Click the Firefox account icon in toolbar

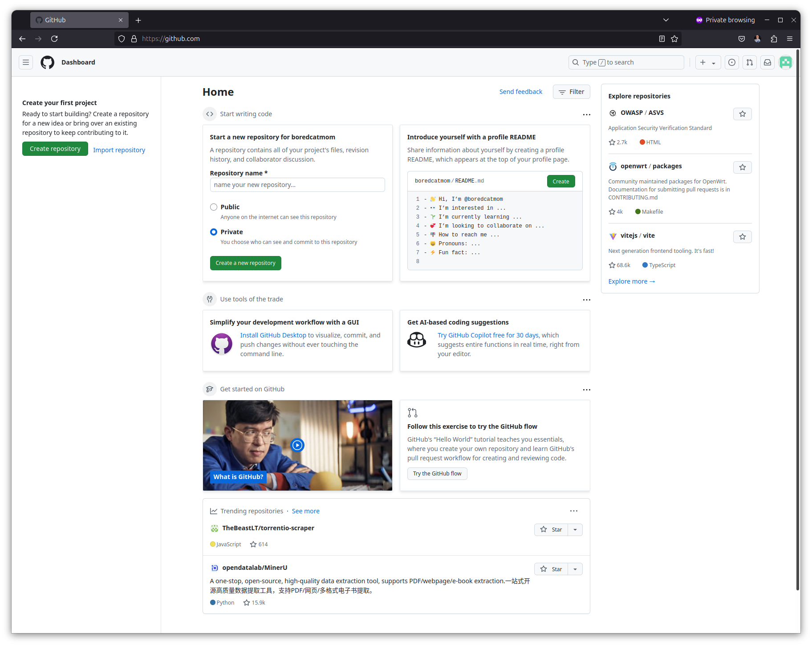click(758, 39)
